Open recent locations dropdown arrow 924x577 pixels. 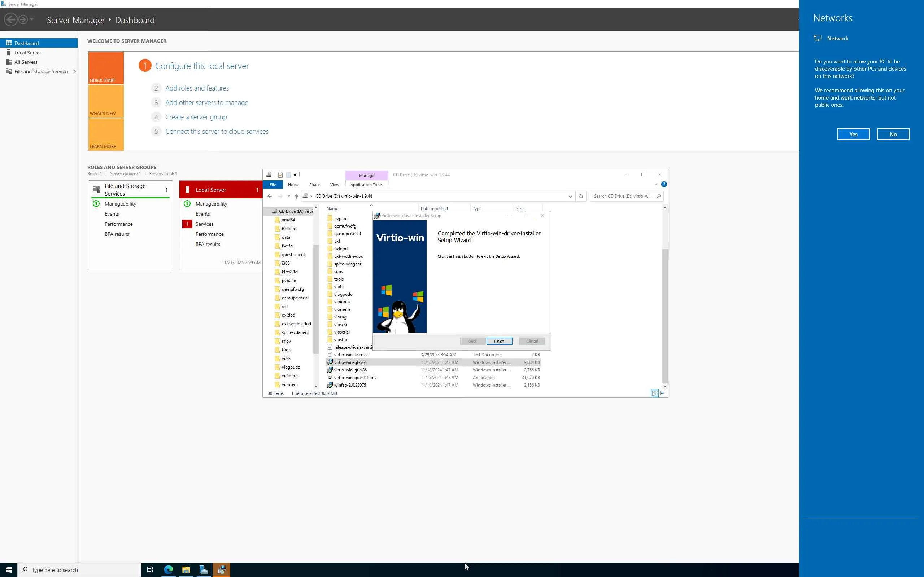(x=289, y=196)
